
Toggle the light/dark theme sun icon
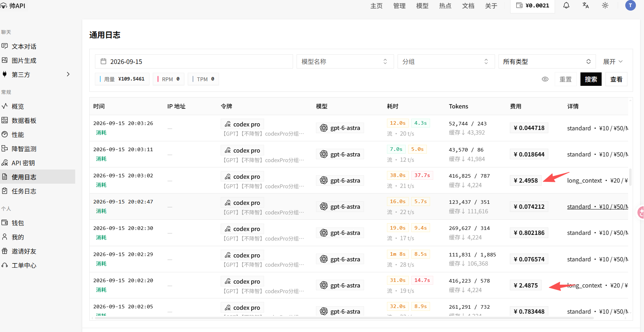tap(605, 6)
